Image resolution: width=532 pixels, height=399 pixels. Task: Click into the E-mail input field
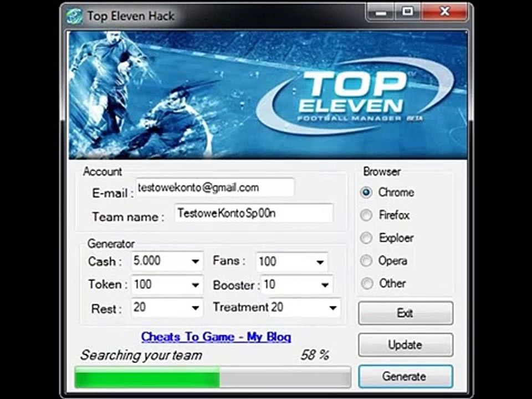coord(215,187)
